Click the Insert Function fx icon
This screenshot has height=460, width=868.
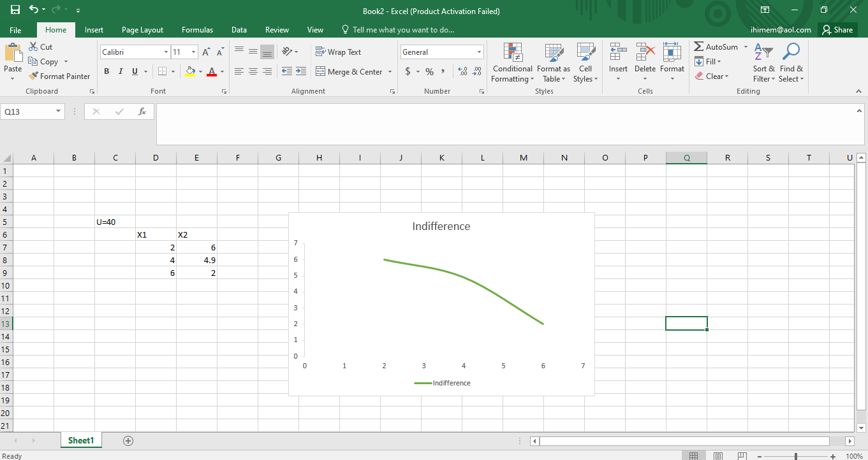[142, 111]
